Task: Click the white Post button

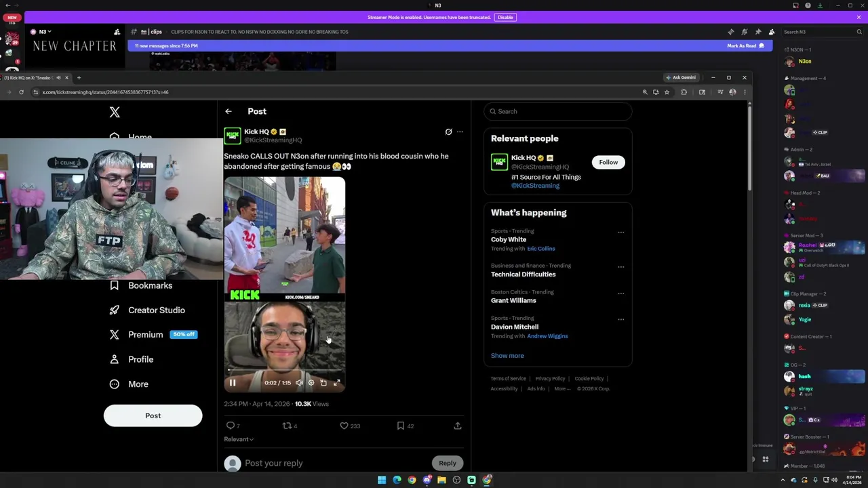Action: coord(153,415)
